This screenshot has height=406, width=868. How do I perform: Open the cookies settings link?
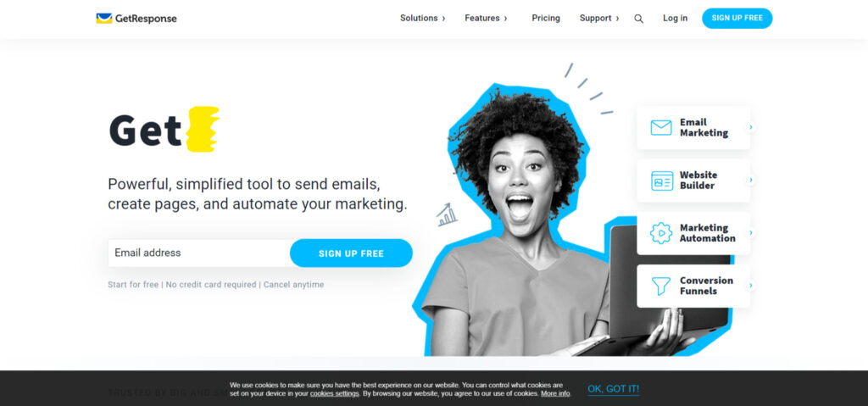(334, 393)
